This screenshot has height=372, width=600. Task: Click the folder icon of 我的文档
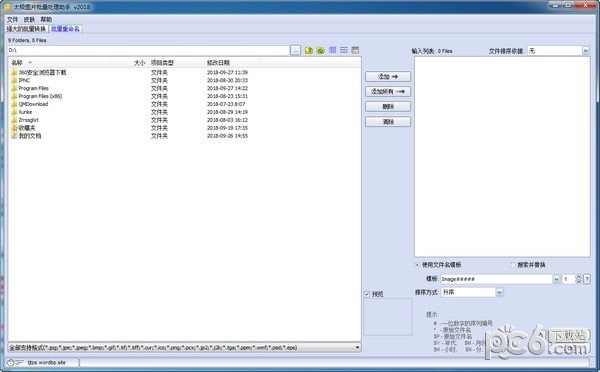(14, 136)
